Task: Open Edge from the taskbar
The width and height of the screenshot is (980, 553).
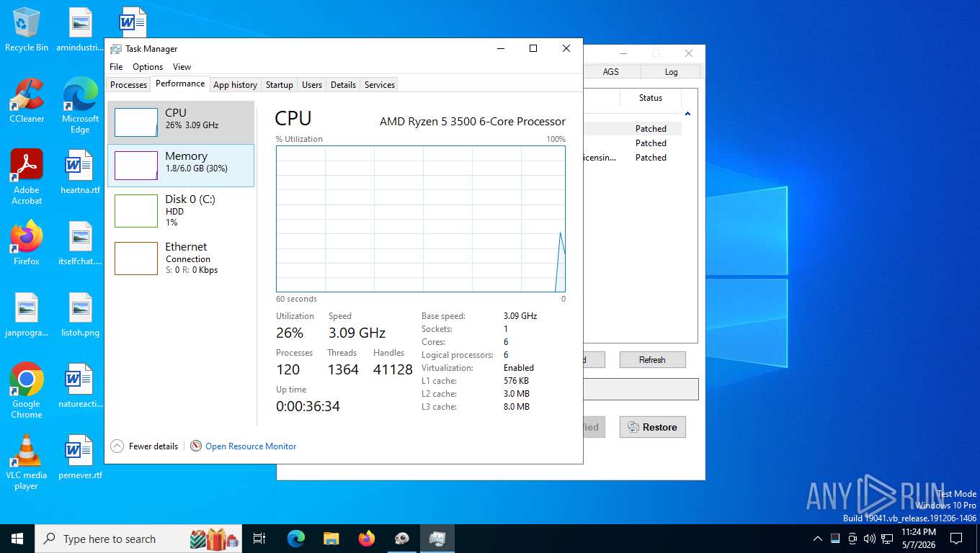Action: coord(295,539)
